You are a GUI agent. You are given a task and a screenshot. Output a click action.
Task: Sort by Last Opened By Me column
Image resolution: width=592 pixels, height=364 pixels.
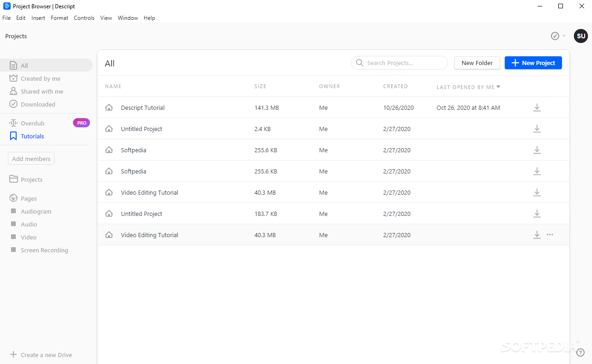(x=468, y=87)
